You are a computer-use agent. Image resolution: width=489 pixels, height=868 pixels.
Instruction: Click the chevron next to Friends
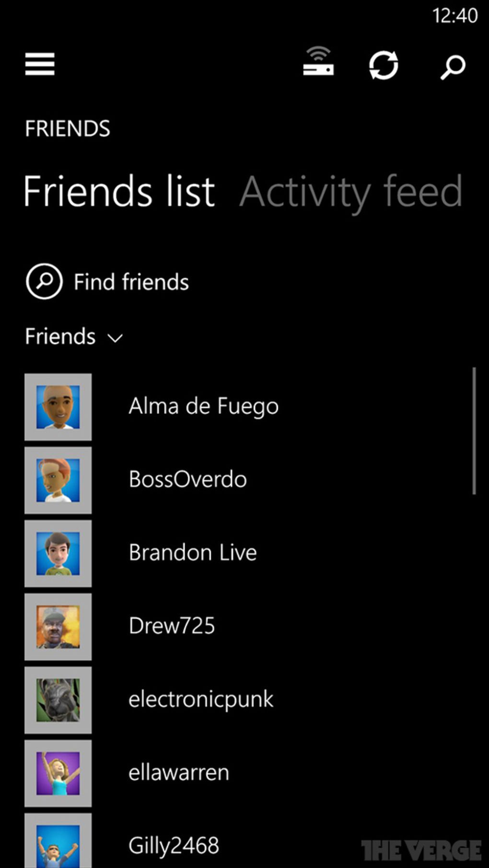(115, 338)
